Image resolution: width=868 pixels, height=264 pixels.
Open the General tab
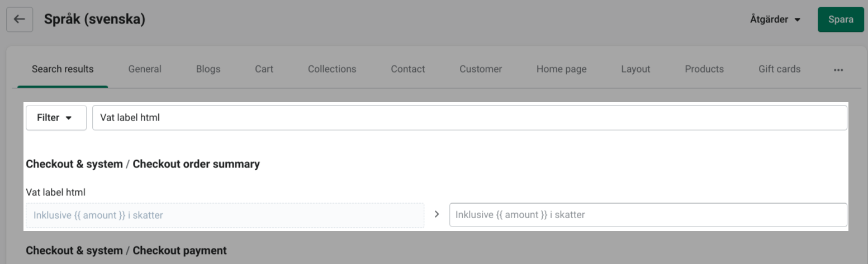point(145,69)
